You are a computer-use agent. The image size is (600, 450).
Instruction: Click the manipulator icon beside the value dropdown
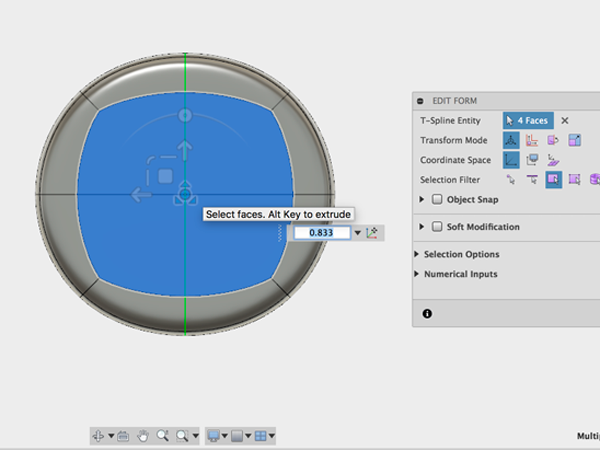point(372,233)
